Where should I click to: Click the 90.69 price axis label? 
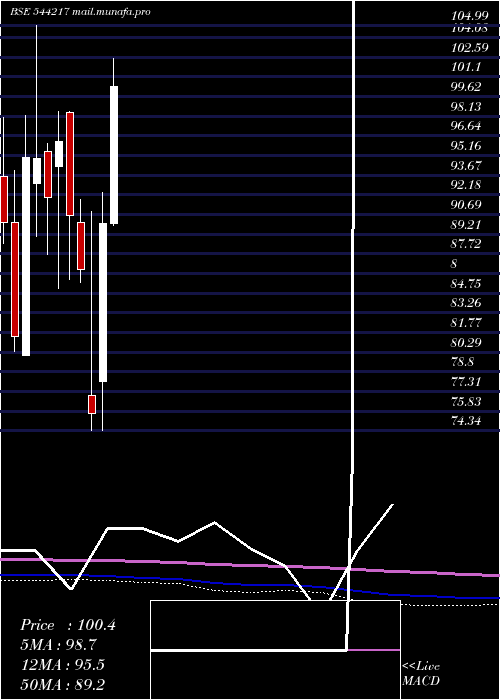point(466,204)
